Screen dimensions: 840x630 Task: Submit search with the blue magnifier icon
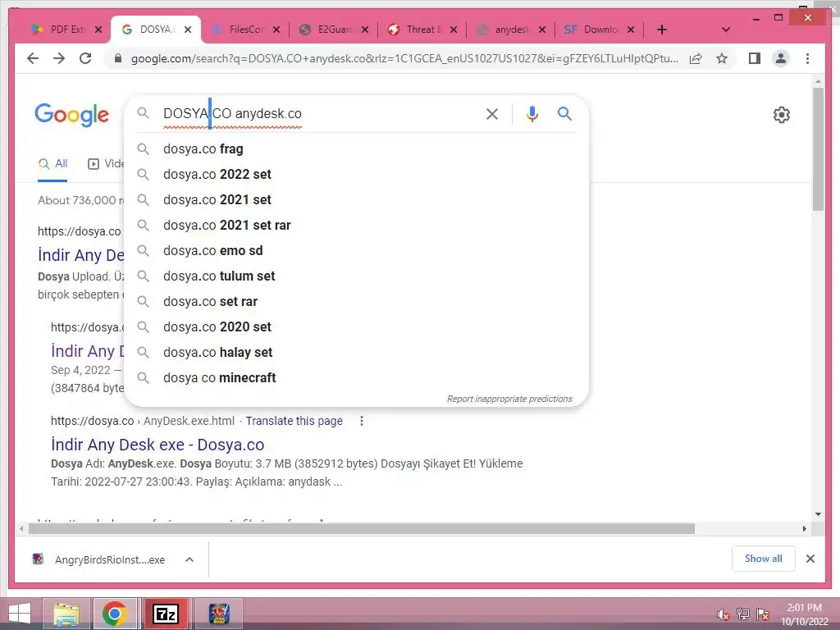point(564,113)
